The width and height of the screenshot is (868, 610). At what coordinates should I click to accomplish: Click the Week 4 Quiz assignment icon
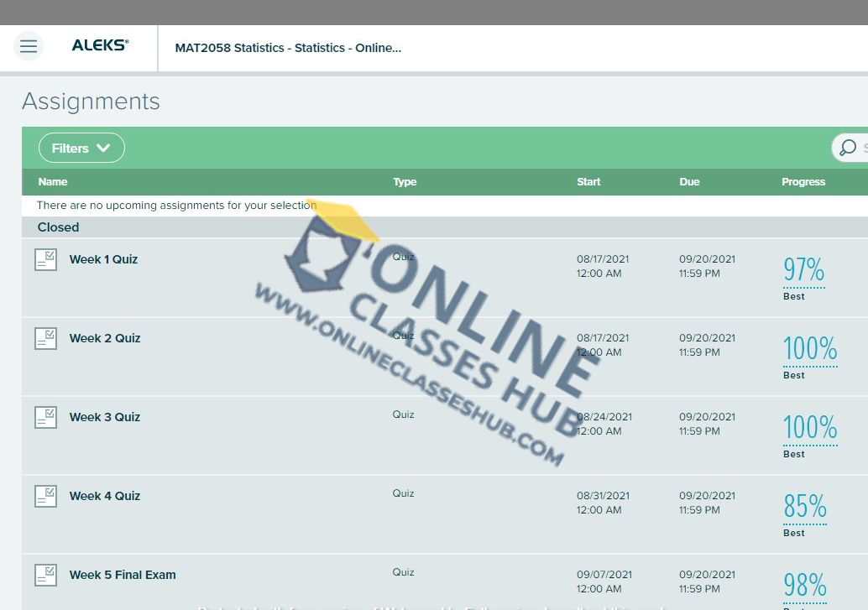click(45, 496)
